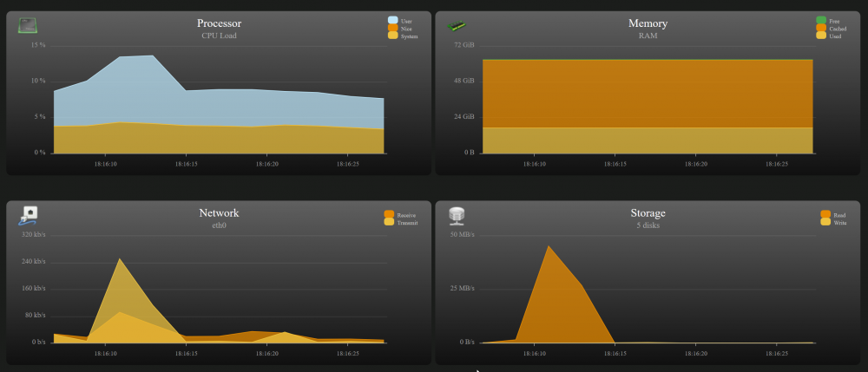Viewport: 868px width, 372px height.
Task: Click the 160 kb/s axis label in Network
Action: pos(35,289)
